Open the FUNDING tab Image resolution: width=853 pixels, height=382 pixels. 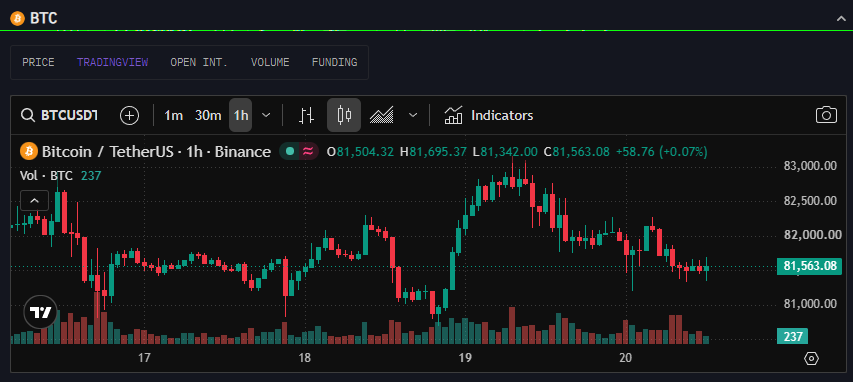tap(335, 63)
